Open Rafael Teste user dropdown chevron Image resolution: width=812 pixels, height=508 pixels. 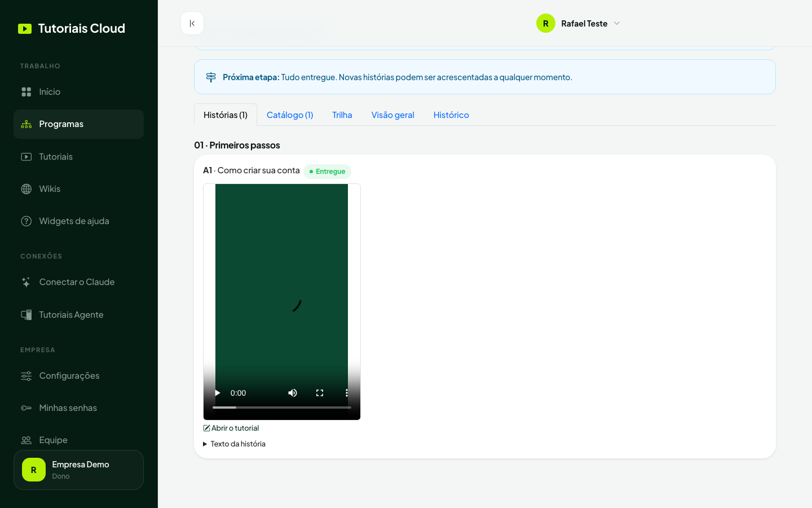point(617,23)
